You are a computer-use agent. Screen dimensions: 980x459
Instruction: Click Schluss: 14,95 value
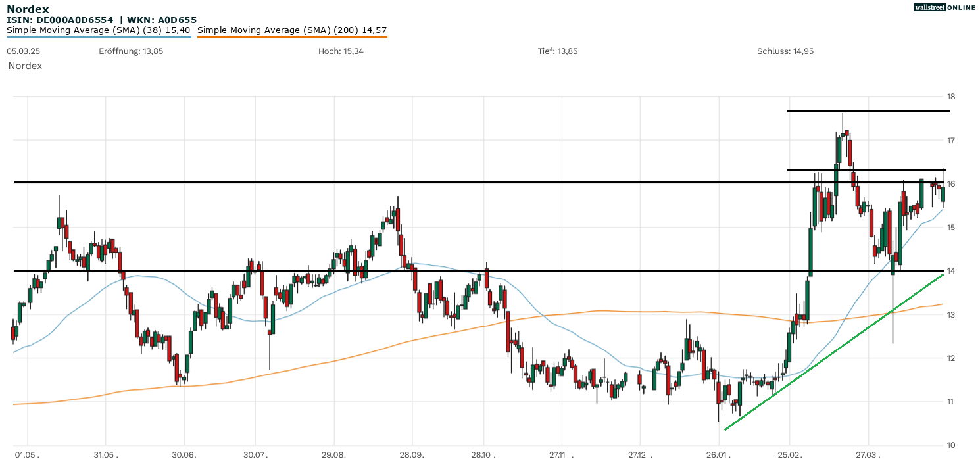pos(785,51)
